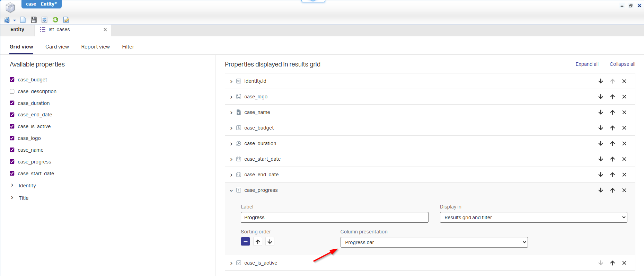This screenshot has height=276, width=644.
Task: Enable the case_description checkbox
Action: coord(12,91)
